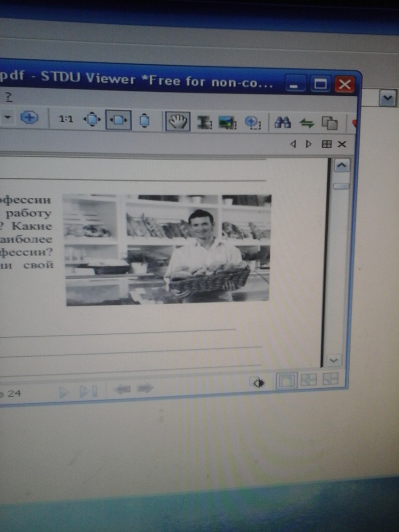The width and height of the screenshot is (399, 532).
Task: Click the green swap arrows icon
Action: pos(306,124)
